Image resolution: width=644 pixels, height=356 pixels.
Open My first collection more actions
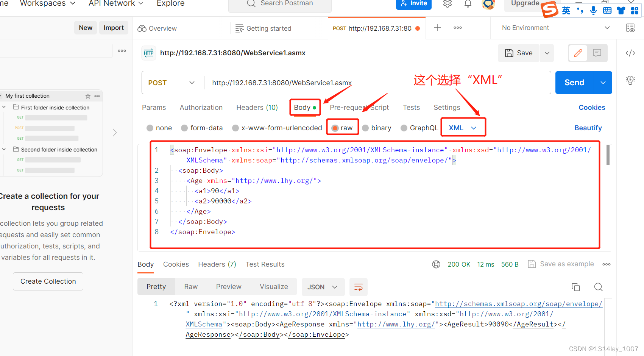[x=97, y=96]
